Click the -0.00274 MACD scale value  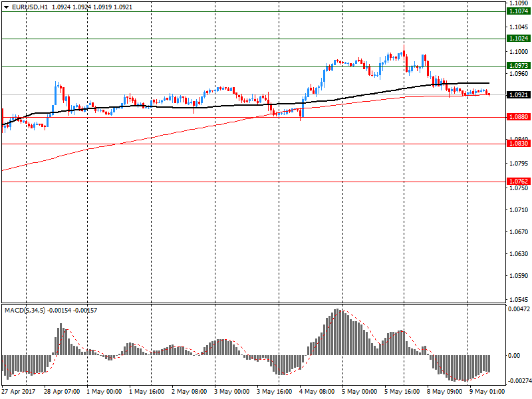click(519, 381)
